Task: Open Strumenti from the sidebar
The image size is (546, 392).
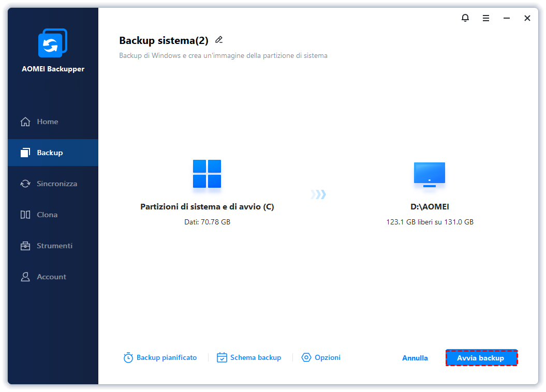Action: [54, 246]
